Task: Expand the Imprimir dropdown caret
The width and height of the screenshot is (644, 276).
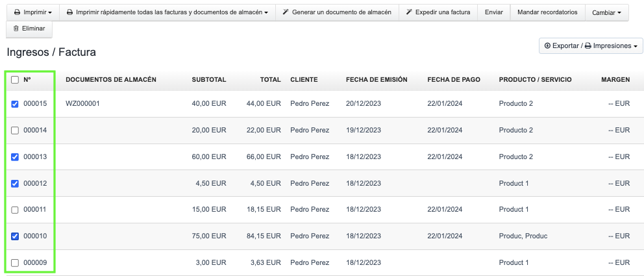Action: [50, 13]
